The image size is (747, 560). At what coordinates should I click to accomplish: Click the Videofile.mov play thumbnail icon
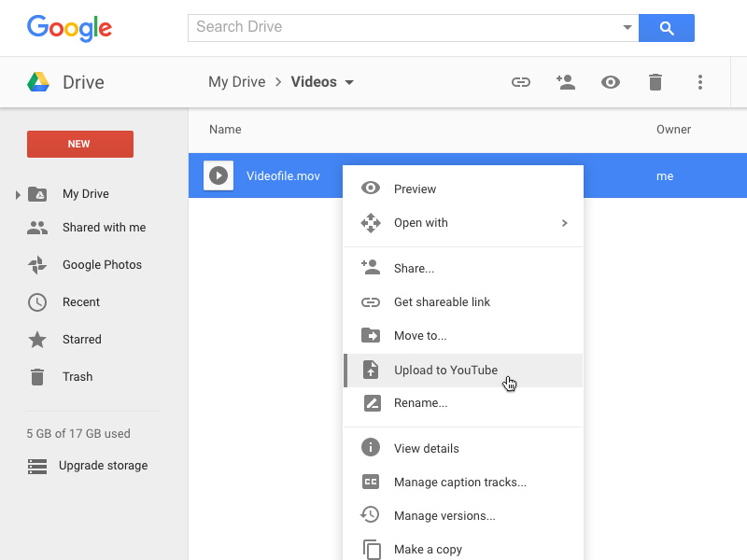click(218, 175)
